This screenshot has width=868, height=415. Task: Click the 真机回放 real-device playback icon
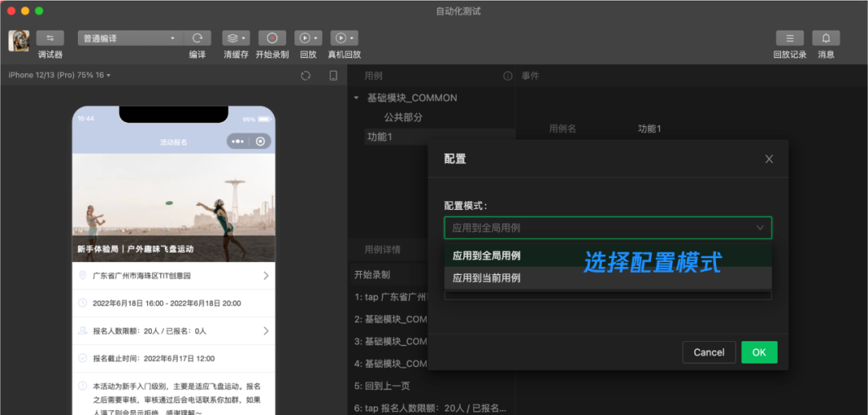click(341, 38)
